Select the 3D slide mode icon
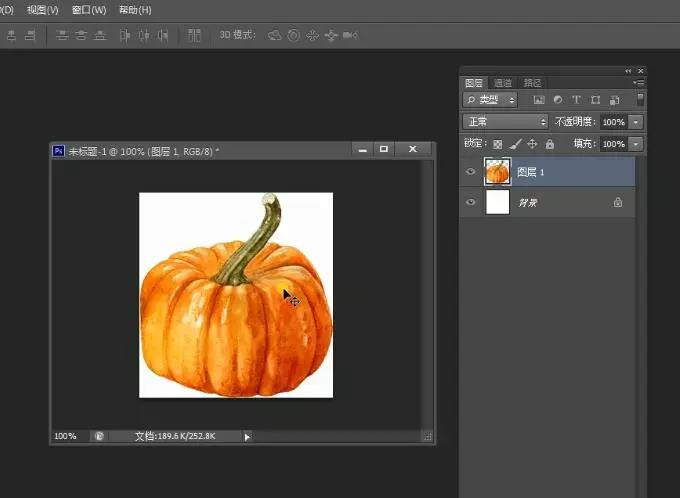Screen dimensions: 680x498 pos(331,35)
